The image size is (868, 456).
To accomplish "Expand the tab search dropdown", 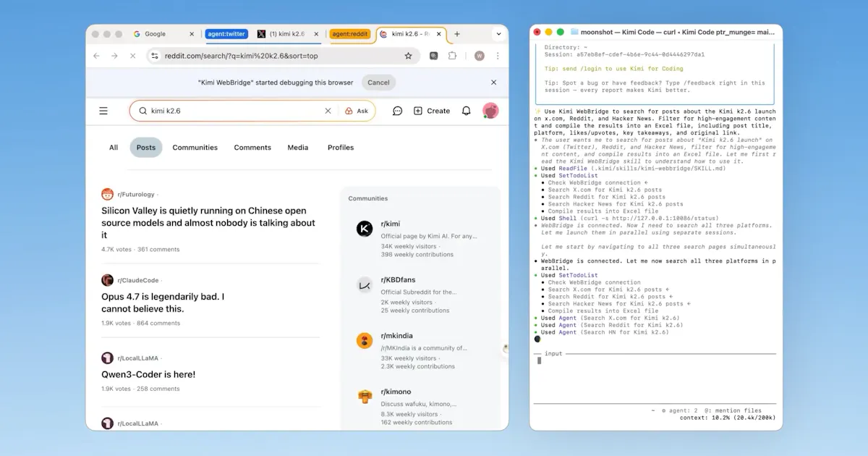I will 498,34.
